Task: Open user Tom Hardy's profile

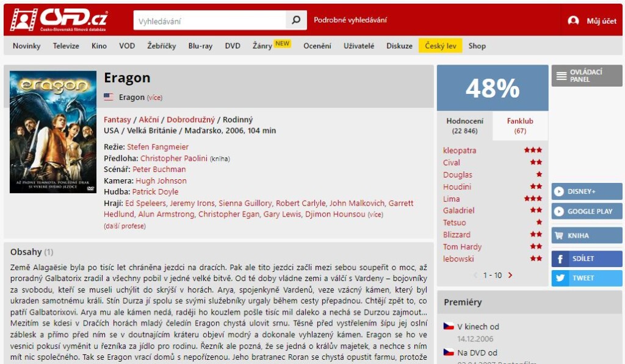Action: coord(463,246)
